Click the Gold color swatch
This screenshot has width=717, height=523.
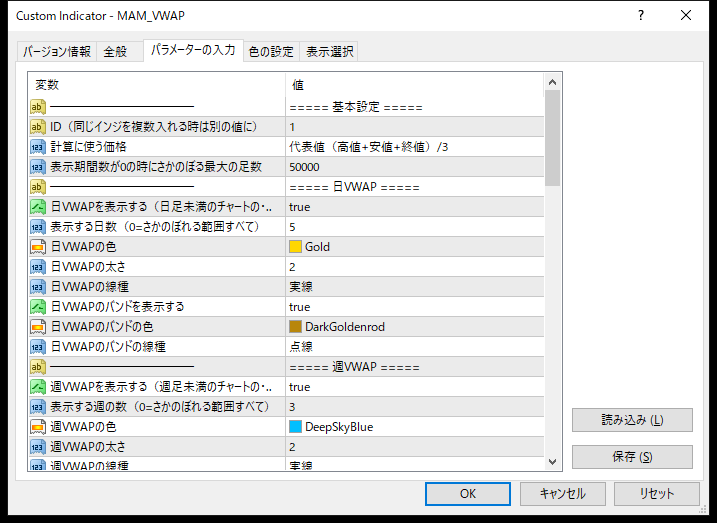coord(295,247)
